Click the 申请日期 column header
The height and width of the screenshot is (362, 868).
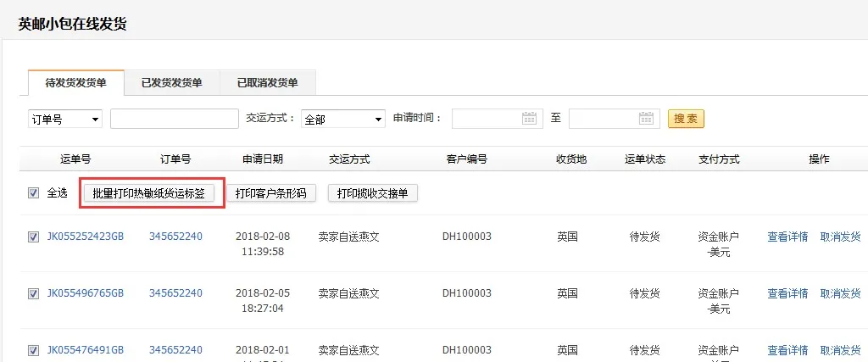tap(263, 159)
